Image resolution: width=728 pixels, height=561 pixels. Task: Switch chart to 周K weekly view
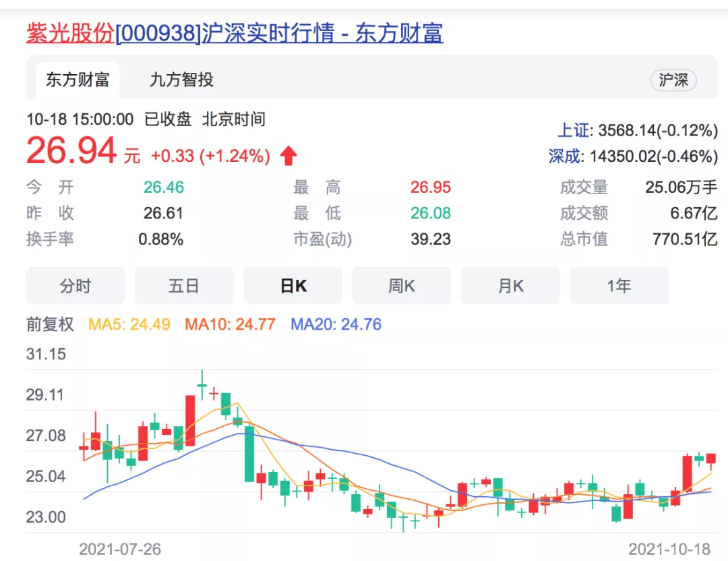pos(402,286)
